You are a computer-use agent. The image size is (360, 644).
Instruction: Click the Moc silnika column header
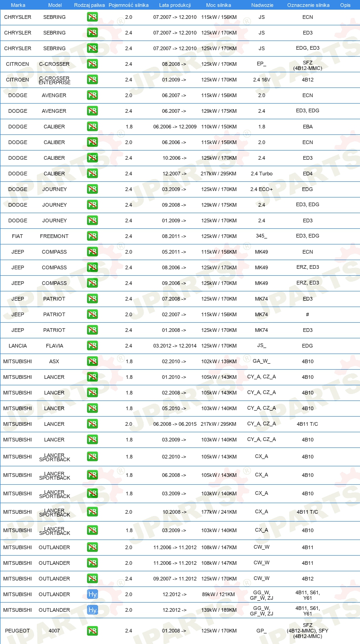[x=219, y=5]
